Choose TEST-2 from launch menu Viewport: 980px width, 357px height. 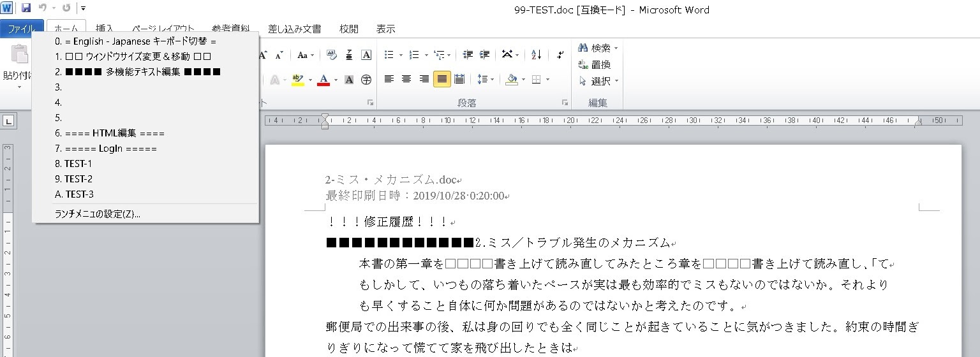point(145,179)
